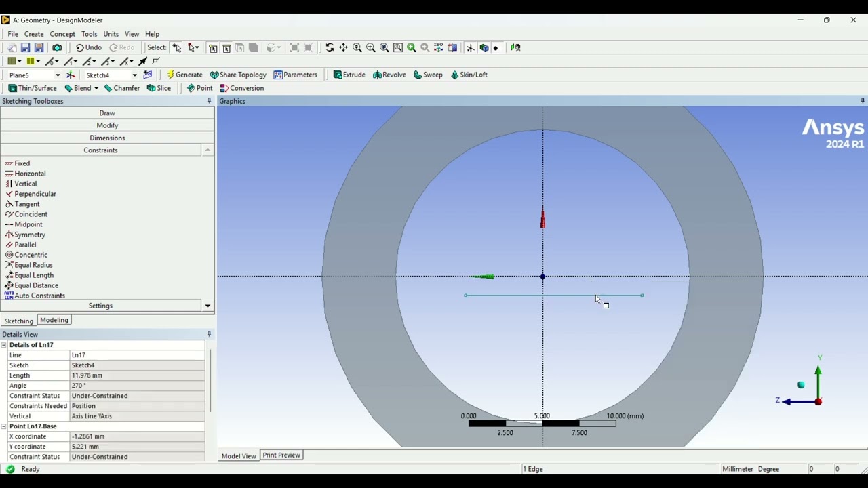Select the Symmetry constraint
Image resolution: width=868 pixels, height=488 pixels.
pyautogui.click(x=25, y=235)
